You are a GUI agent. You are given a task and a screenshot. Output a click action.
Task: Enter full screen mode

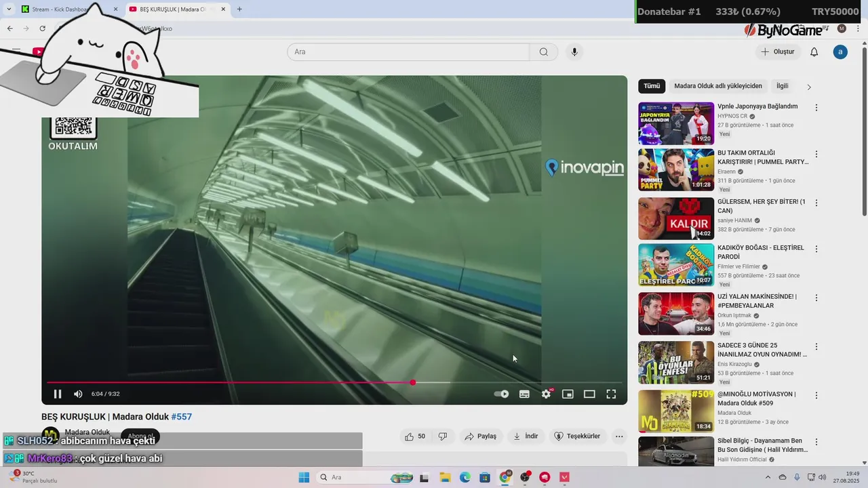pos(611,394)
